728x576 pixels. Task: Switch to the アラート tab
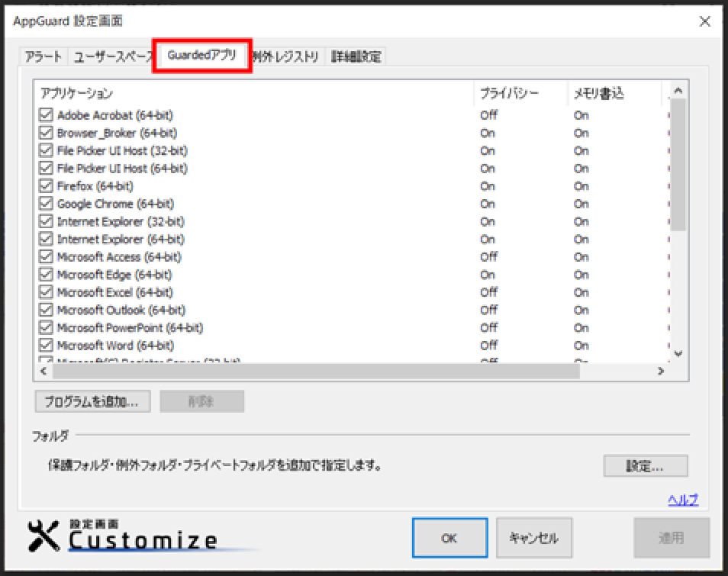click(43, 56)
